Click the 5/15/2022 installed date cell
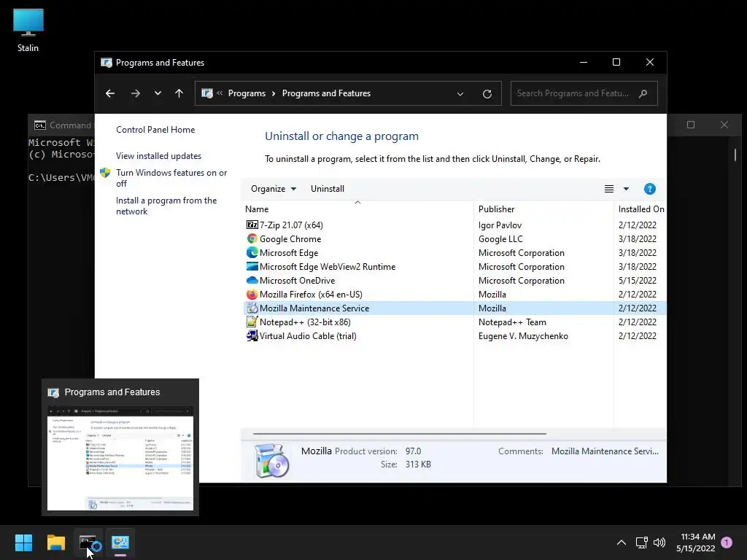 [x=638, y=280]
